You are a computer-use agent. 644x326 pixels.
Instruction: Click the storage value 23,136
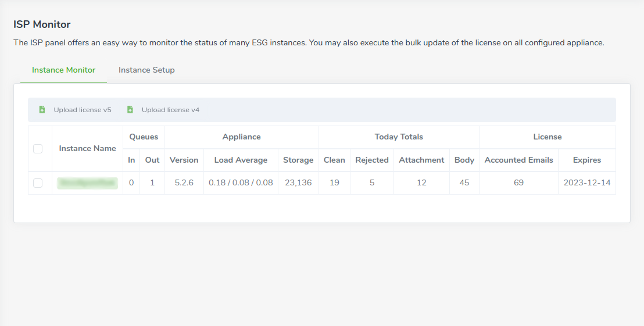pyautogui.click(x=298, y=182)
